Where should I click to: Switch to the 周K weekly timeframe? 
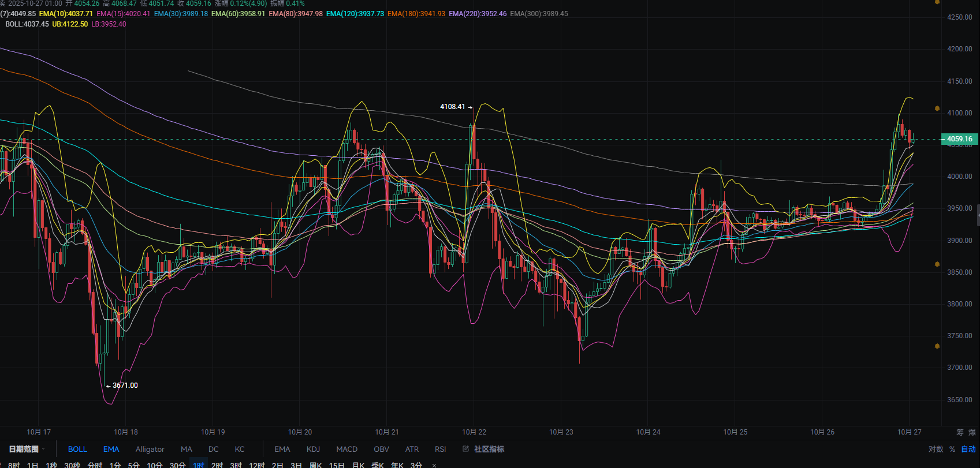pyautogui.click(x=315, y=465)
